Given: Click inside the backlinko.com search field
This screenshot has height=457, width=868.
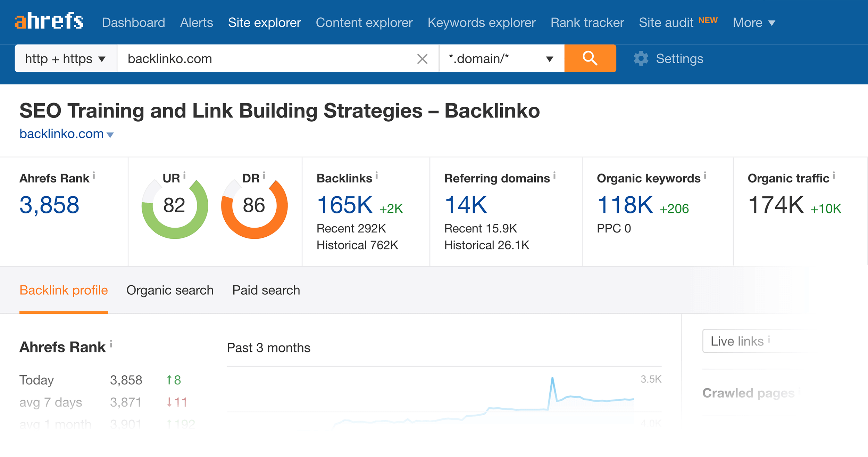Looking at the screenshot, I should (243, 58).
